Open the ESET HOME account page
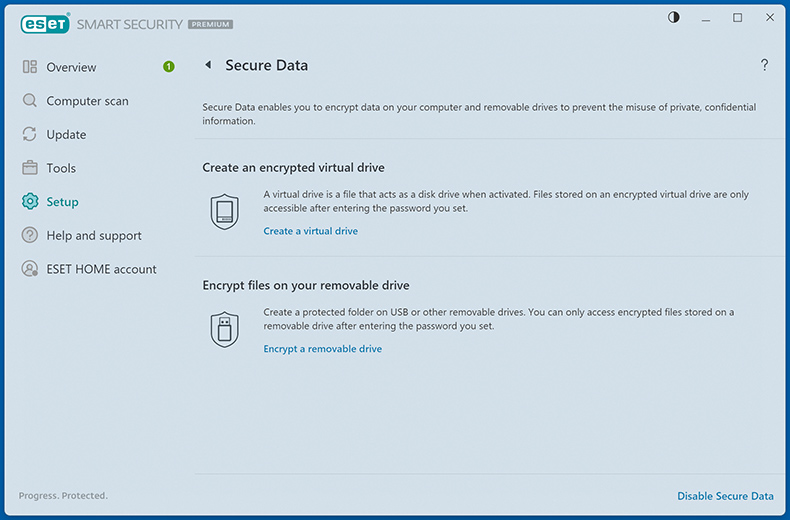Viewport: 790px width, 520px height. 101,269
